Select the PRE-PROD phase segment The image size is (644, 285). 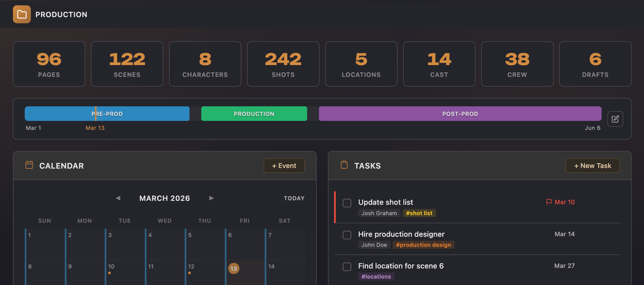point(107,114)
